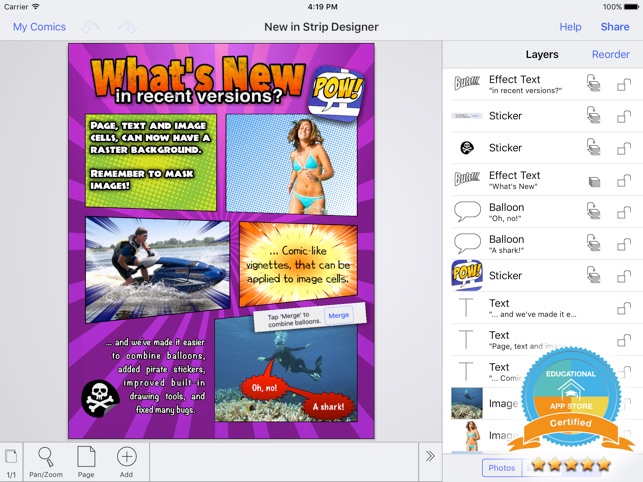Tap Reorder in Layers panel
The image size is (643, 482).
coord(611,55)
